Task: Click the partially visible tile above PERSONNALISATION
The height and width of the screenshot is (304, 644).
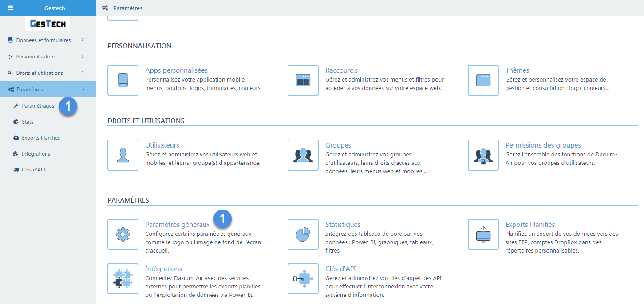Action: click(123, 18)
